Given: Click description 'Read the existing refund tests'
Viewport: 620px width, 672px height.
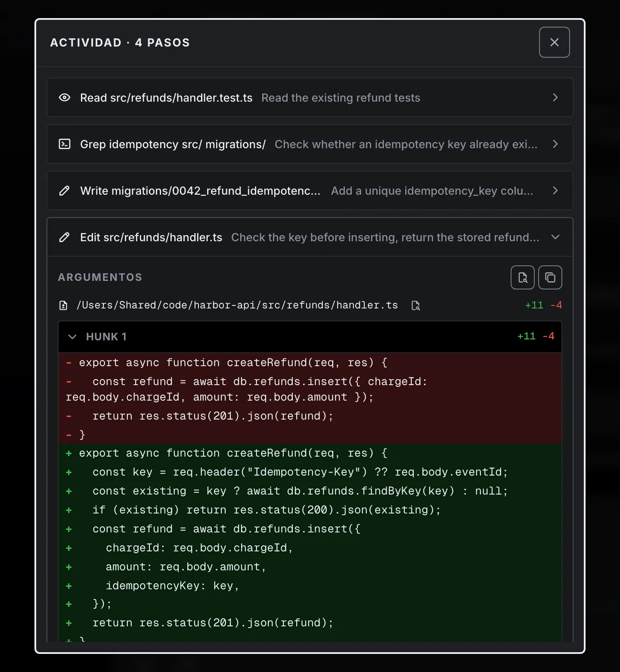Looking at the screenshot, I should 341,98.
